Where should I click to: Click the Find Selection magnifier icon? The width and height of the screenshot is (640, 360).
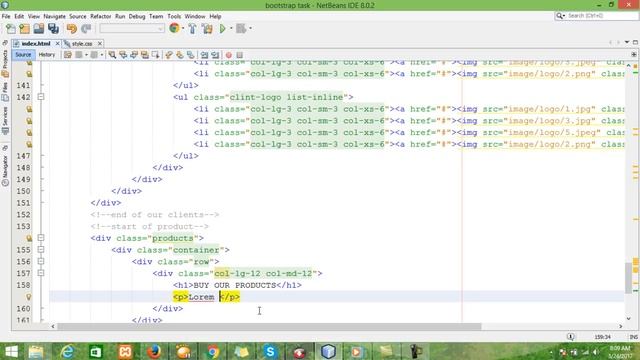112,55
